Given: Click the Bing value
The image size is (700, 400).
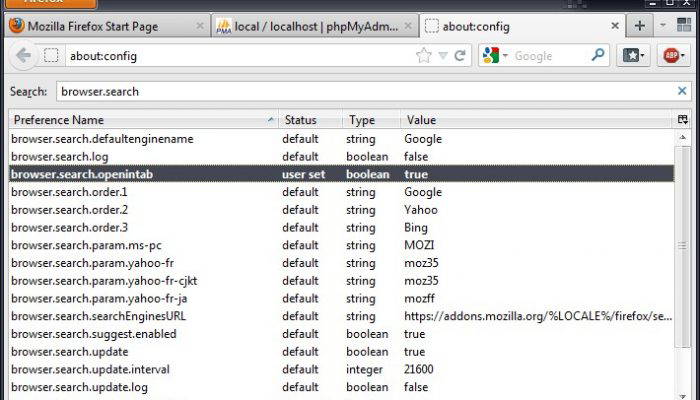Looking at the screenshot, I should (416, 228).
